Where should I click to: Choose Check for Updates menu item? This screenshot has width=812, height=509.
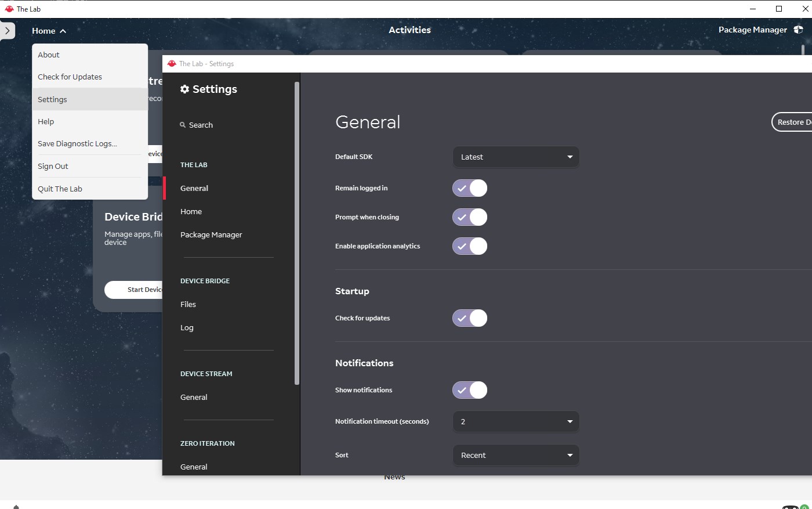[x=90, y=77]
